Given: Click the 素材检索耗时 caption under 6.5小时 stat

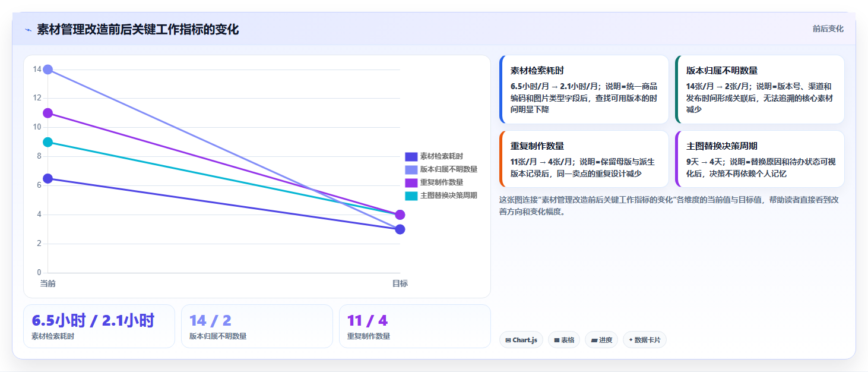Looking at the screenshot, I should [53, 336].
